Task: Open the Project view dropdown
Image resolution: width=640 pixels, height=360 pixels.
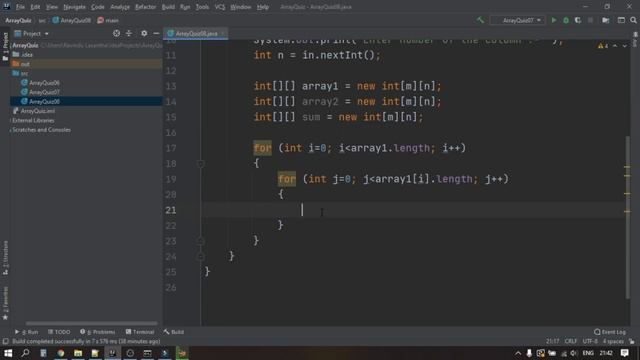Action: tap(32, 33)
